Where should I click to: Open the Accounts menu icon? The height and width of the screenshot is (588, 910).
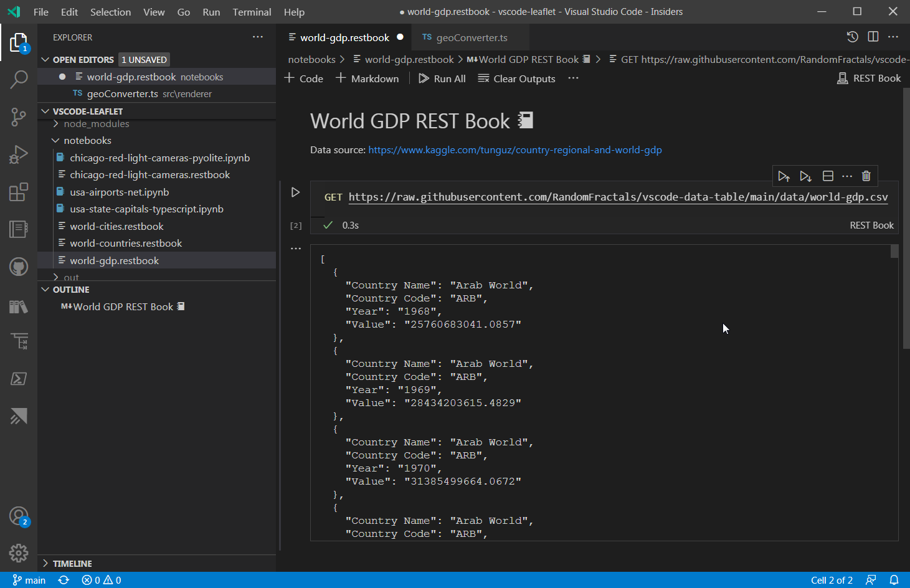[19, 516]
